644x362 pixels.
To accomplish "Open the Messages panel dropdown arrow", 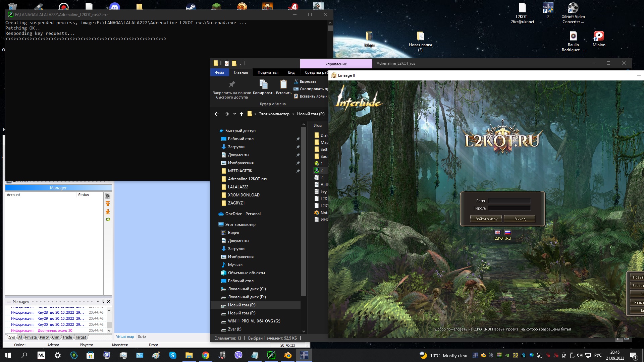I will (98, 301).
